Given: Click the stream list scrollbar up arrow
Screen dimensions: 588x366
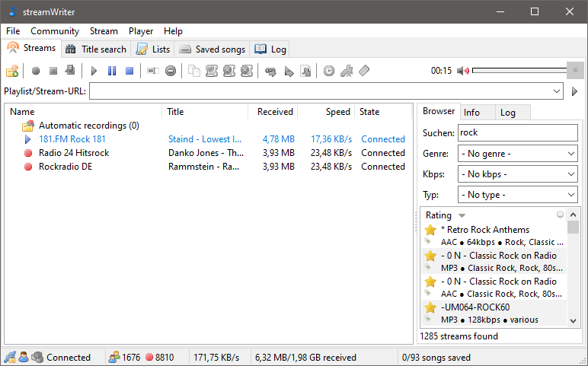Looking at the screenshot, I should [573, 215].
